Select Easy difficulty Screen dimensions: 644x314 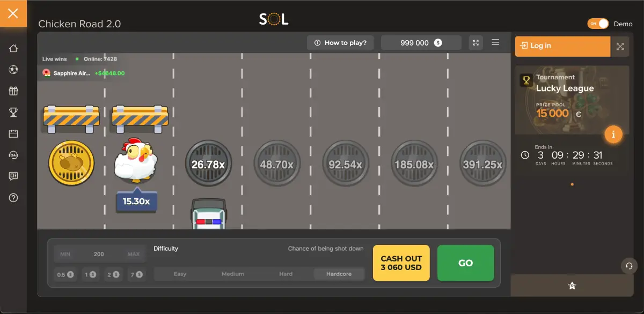click(x=180, y=274)
